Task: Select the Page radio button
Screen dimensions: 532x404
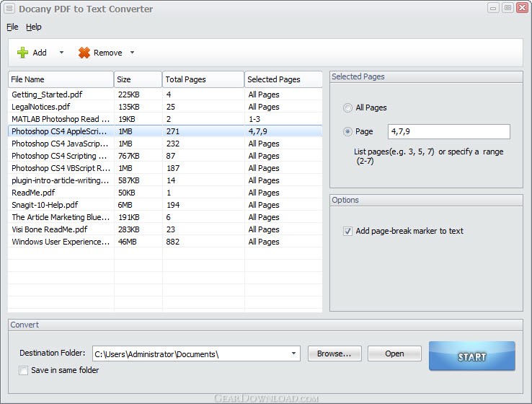Action: 347,131
